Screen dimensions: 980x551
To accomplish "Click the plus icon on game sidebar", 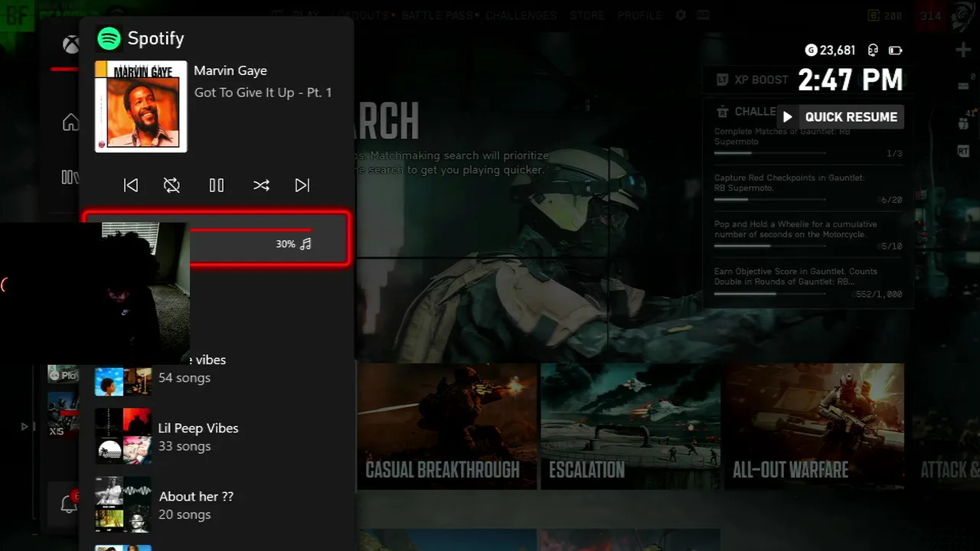I will (x=963, y=51).
